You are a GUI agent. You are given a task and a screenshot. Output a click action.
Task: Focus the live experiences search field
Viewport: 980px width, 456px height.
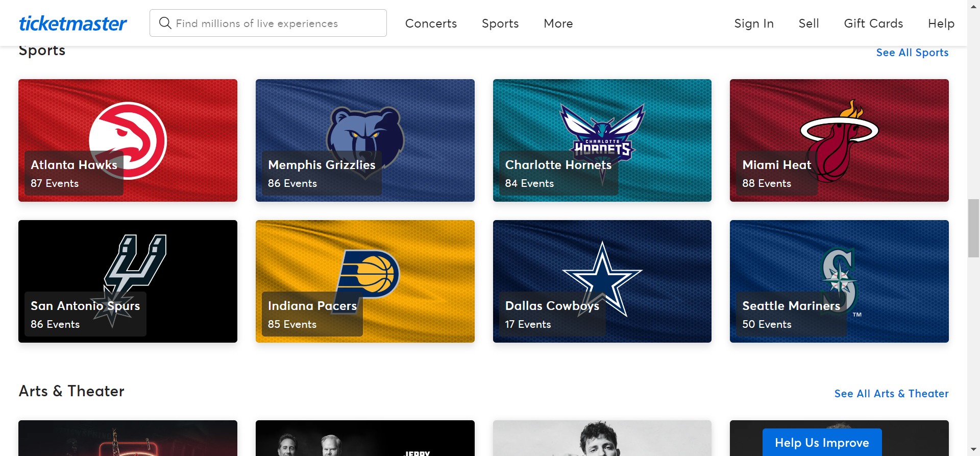point(276,23)
